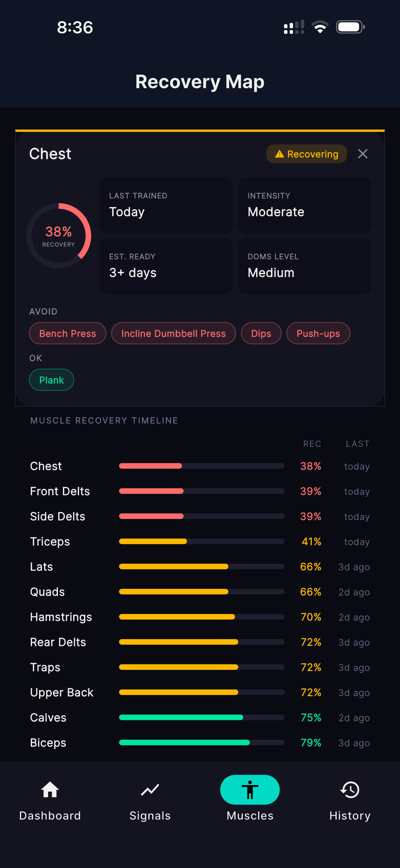This screenshot has height=868, width=400.
Task: Tap the Wi-Fi status icon
Action: (320, 27)
